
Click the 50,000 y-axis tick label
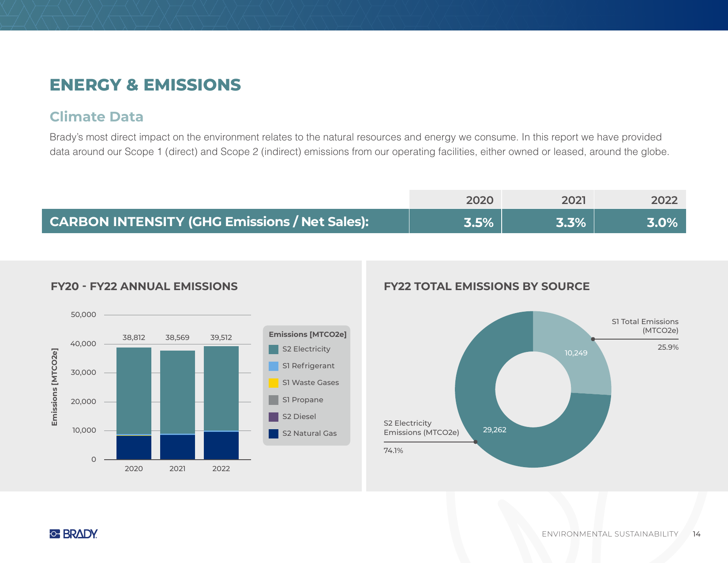click(83, 315)
